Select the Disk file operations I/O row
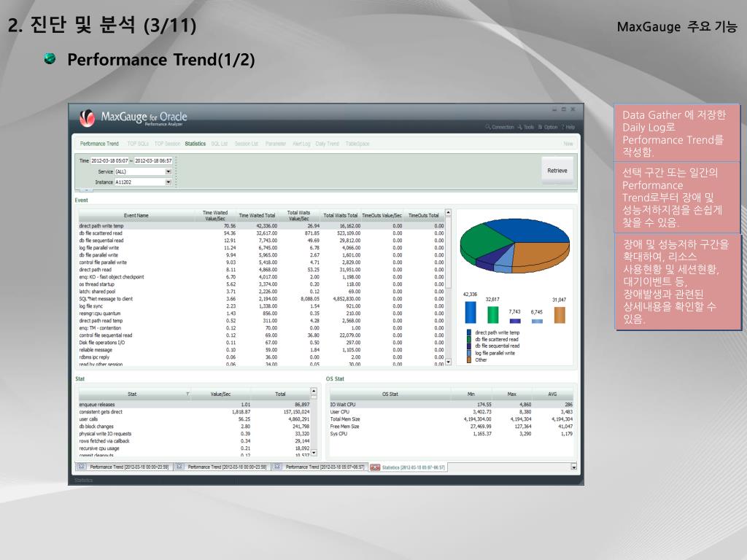Image resolution: width=747 pixels, height=560 pixels. (261, 343)
